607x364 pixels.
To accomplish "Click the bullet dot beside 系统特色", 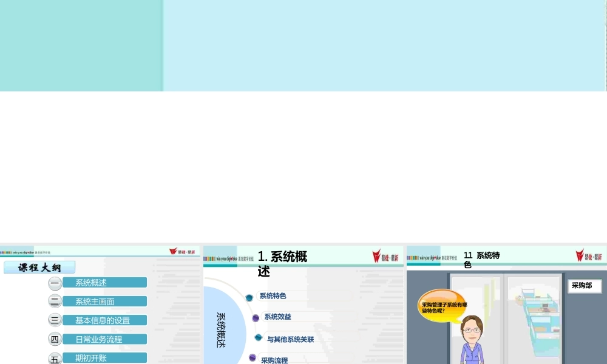I will click(249, 297).
